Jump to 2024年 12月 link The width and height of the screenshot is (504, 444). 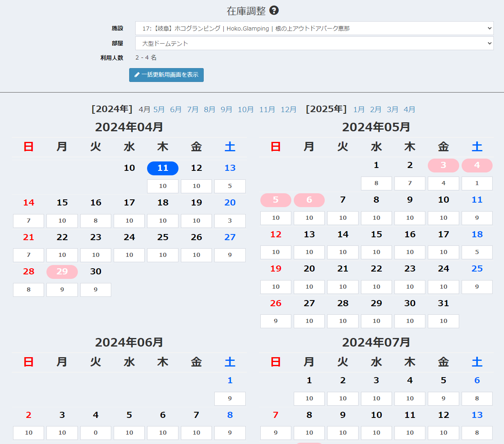click(x=288, y=109)
